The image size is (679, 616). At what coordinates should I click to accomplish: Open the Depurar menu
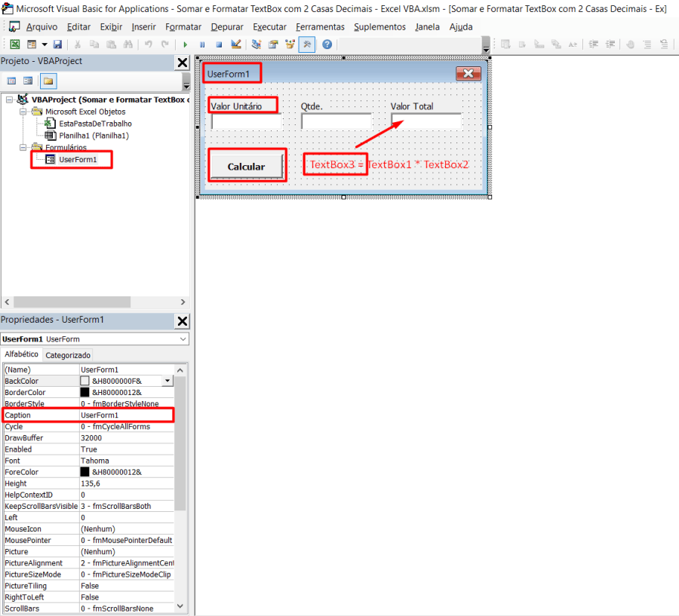tap(227, 27)
